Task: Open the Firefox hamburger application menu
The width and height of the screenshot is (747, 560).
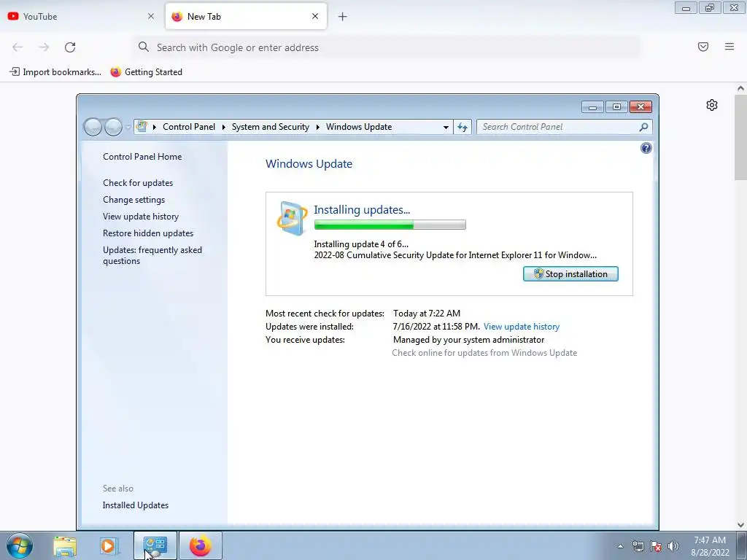Action: pos(729,47)
